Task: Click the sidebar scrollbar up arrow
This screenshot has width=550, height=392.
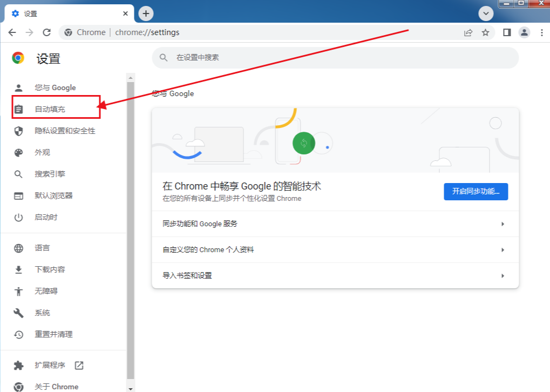Action: pos(131,78)
